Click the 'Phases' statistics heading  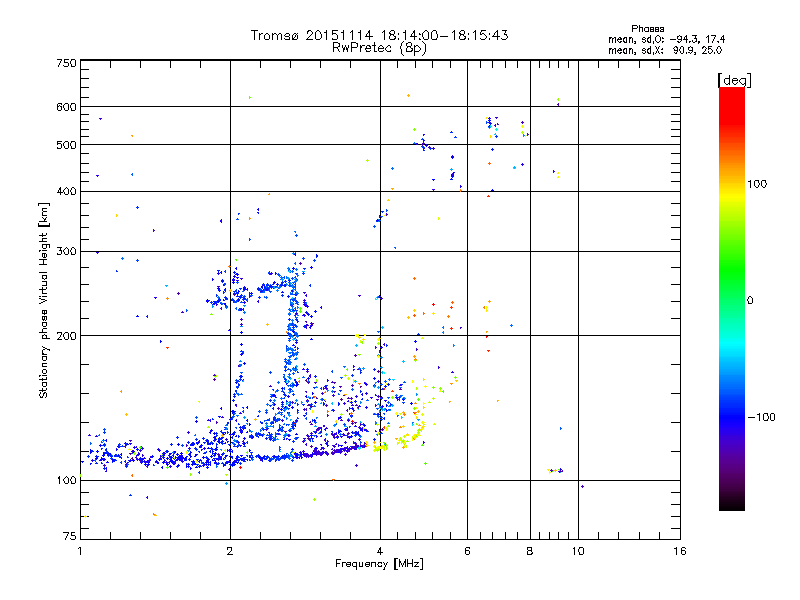point(647,29)
